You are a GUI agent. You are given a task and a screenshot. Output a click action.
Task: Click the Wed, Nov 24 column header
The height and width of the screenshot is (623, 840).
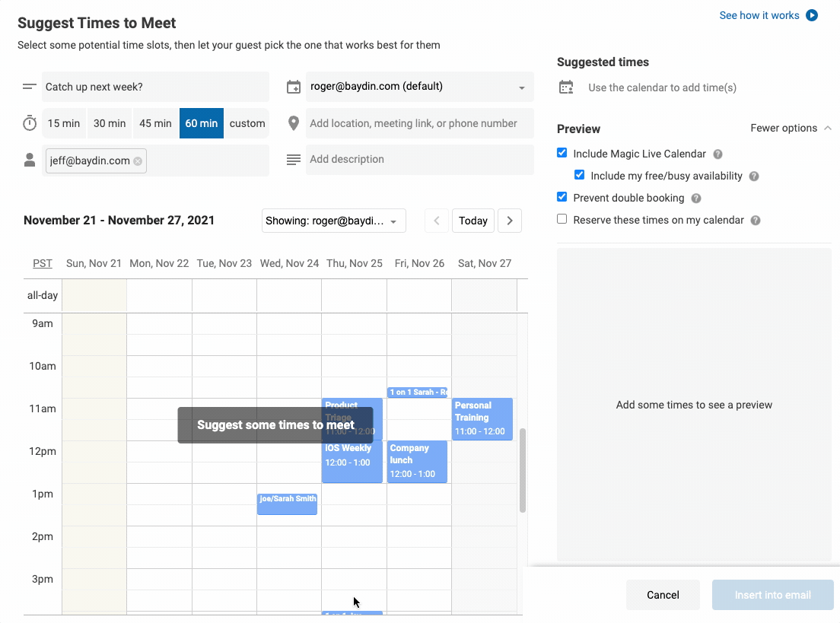[x=289, y=263]
